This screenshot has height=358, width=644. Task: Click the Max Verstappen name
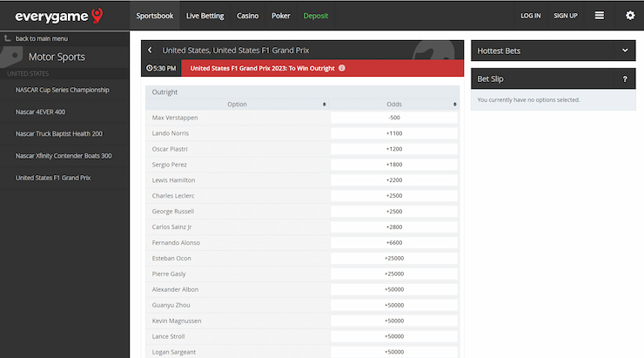[x=175, y=118]
